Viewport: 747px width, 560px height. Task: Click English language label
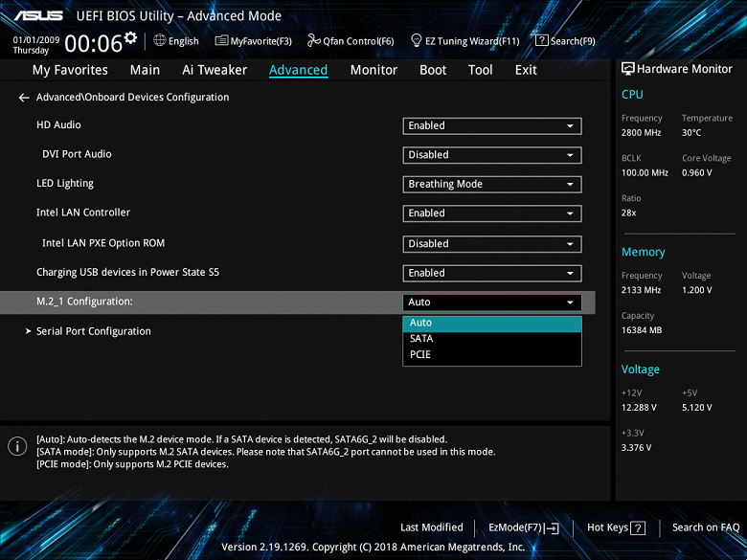point(184,41)
